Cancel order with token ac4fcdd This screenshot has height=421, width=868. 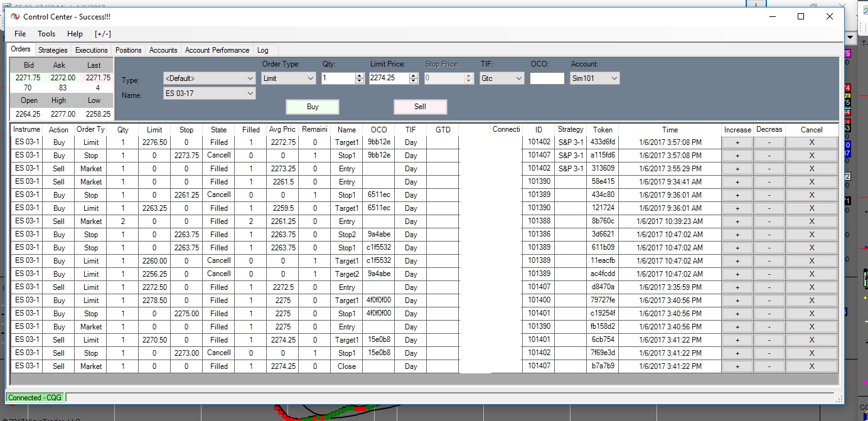click(x=812, y=274)
